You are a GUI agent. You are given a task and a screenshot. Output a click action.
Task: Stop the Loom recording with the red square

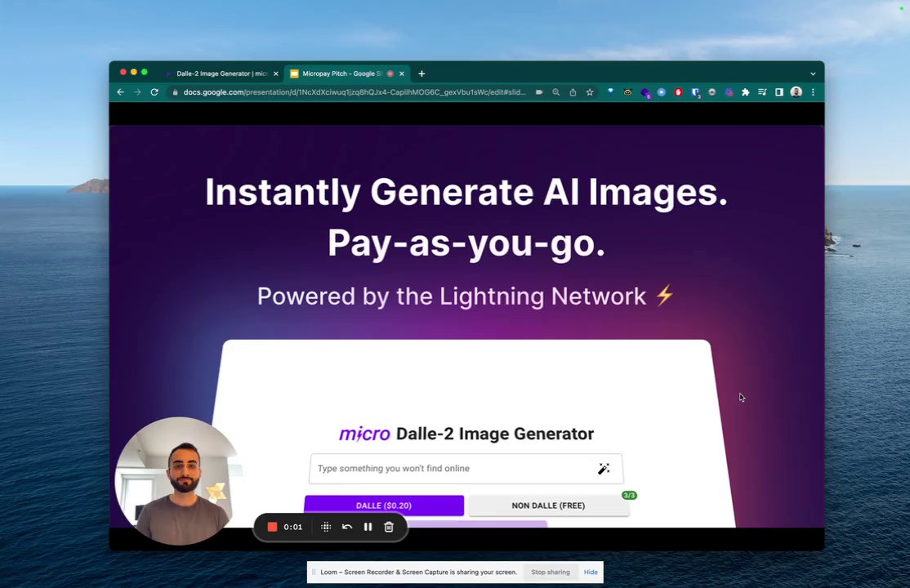click(272, 527)
